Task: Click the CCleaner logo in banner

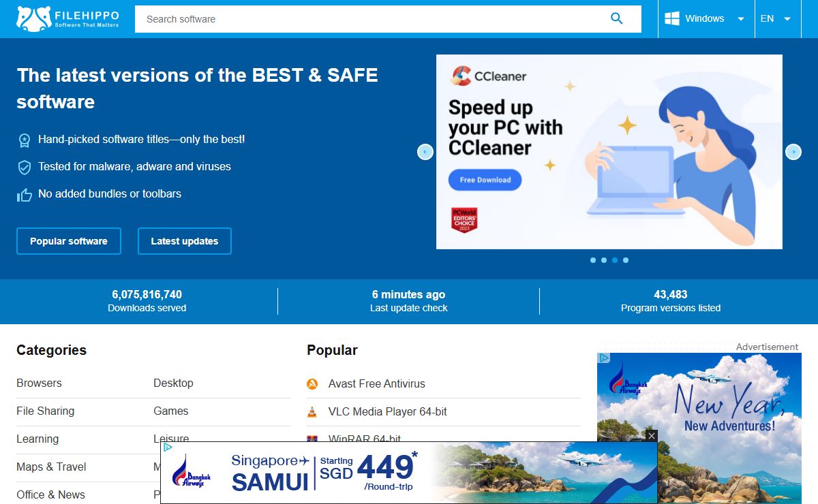Action: point(489,76)
